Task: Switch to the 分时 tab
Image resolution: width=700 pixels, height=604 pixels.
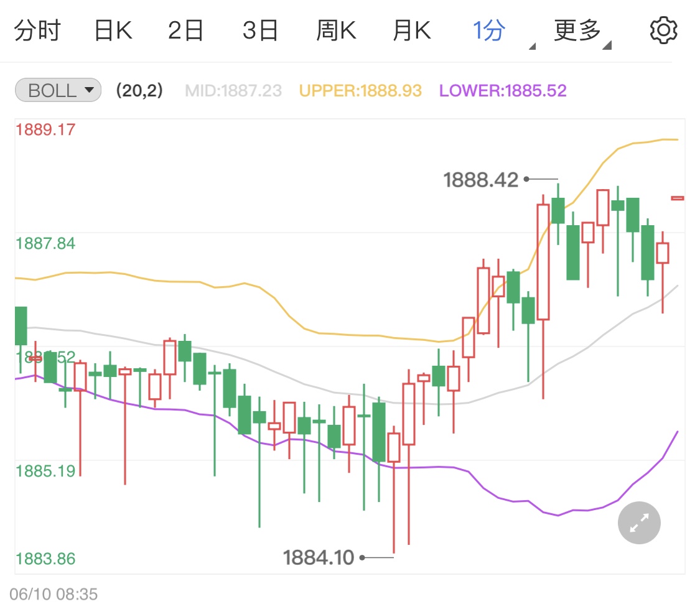Action: tap(37, 30)
